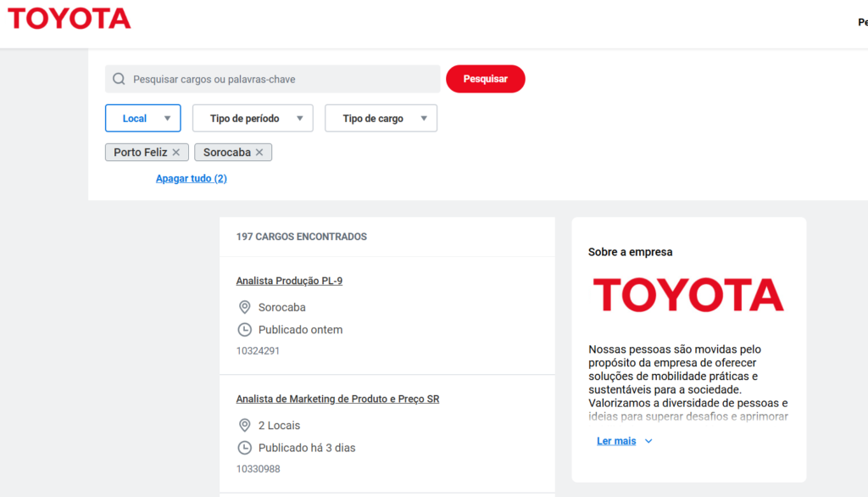Select the job ID text 10324291

click(x=258, y=351)
